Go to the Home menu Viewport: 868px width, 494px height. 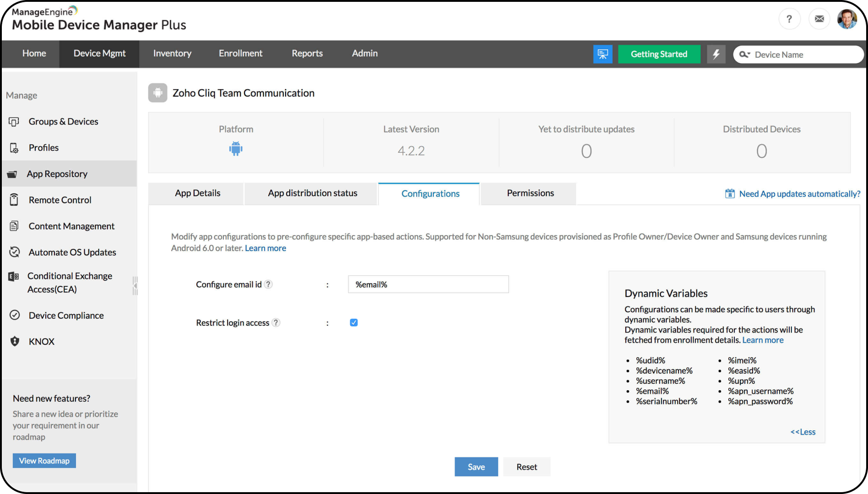(x=34, y=54)
